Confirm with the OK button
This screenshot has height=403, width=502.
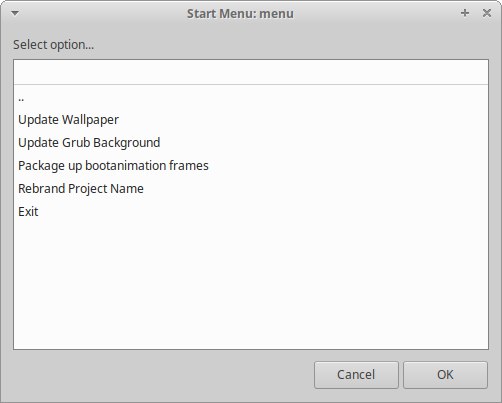coord(445,375)
